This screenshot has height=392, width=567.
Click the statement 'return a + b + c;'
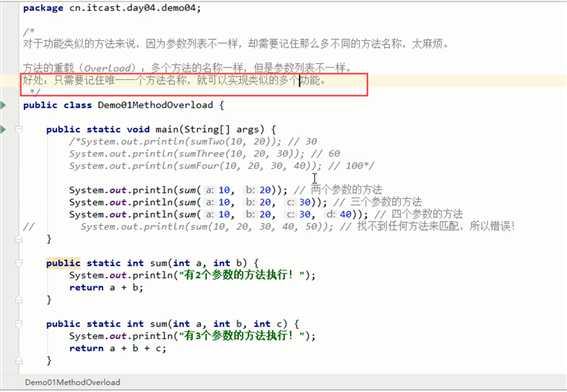coord(118,348)
